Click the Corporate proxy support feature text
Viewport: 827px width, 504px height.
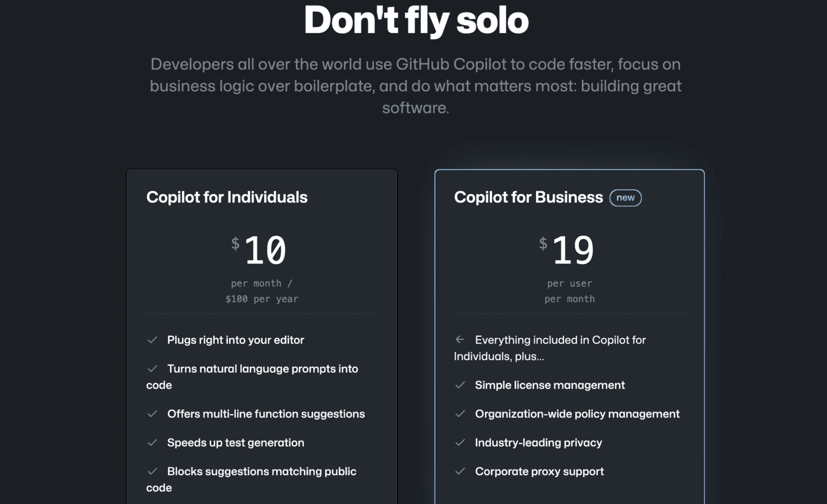(539, 472)
